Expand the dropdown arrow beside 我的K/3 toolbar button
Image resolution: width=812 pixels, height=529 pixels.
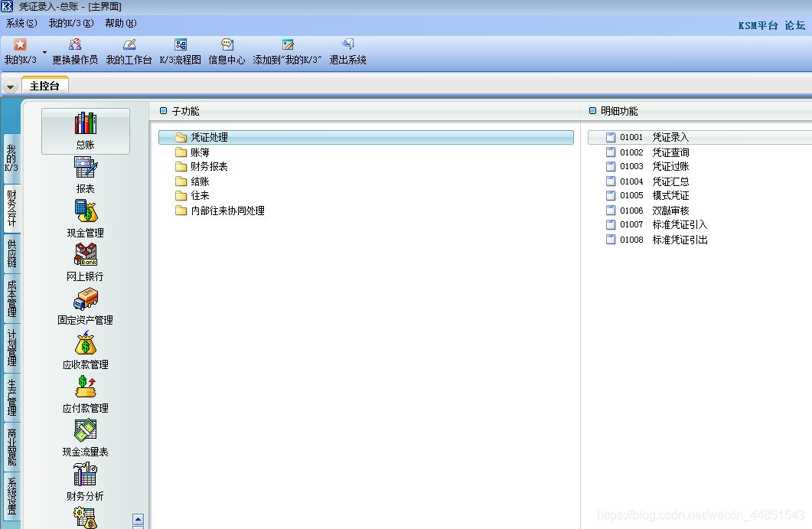click(x=44, y=52)
